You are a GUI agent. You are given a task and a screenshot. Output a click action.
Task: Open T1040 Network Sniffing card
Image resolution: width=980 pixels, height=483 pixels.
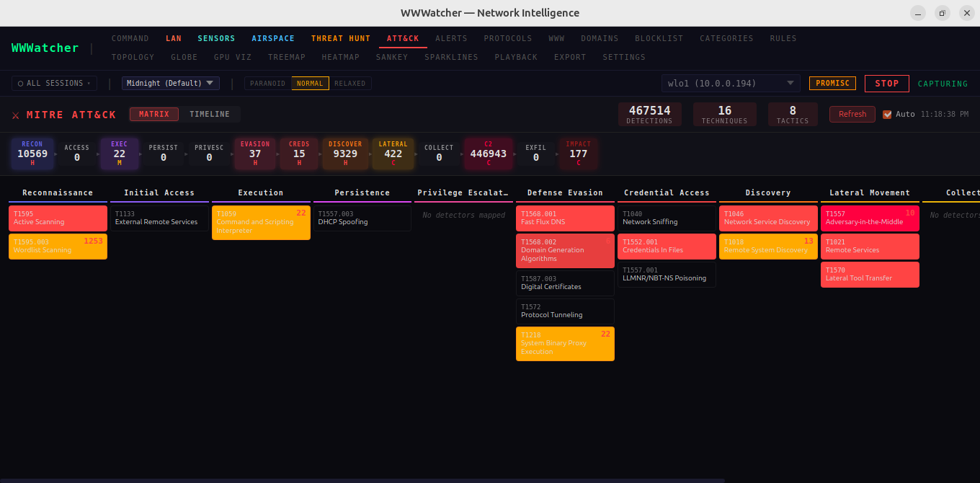tap(667, 218)
